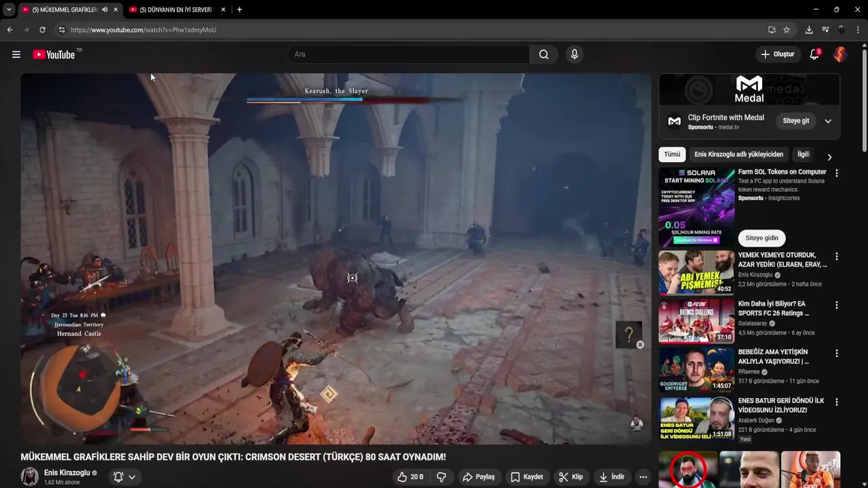This screenshot has height=488, width=868.
Task: Focus the Ara search field
Action: coord(408,54)
